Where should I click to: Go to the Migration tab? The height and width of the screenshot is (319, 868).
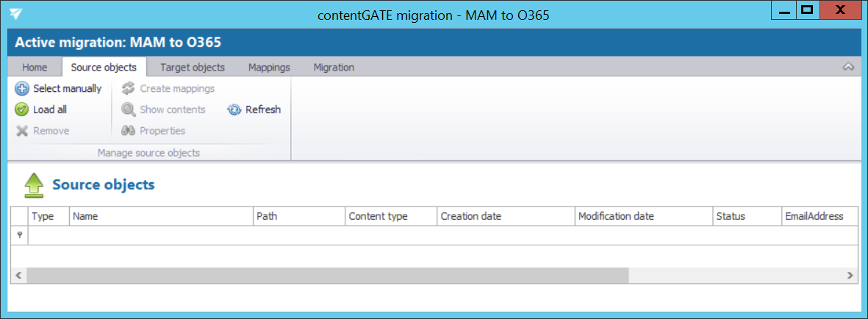[334, 67]
